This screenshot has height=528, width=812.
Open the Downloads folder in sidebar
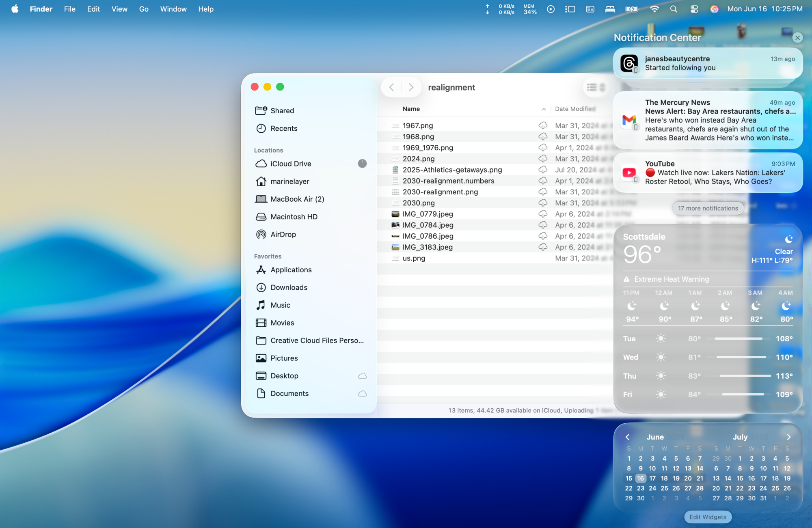(x=289, y=287)
